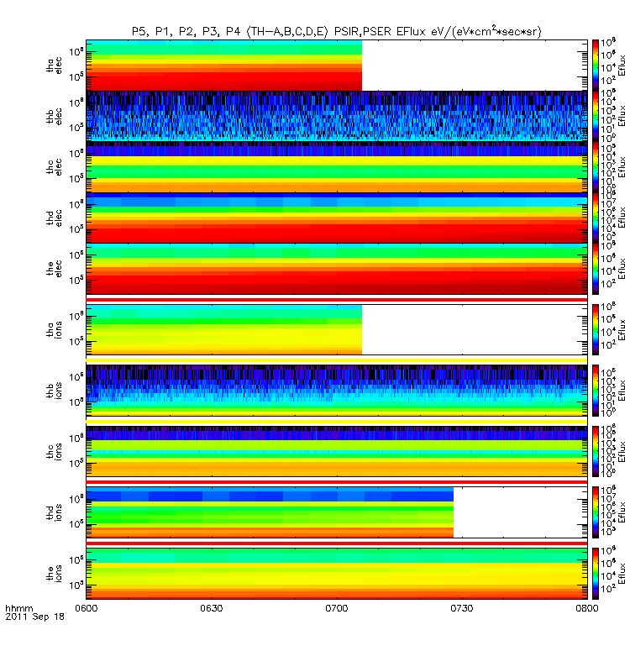Click inside the thc elec spectrogram panel

pos(337,166)
